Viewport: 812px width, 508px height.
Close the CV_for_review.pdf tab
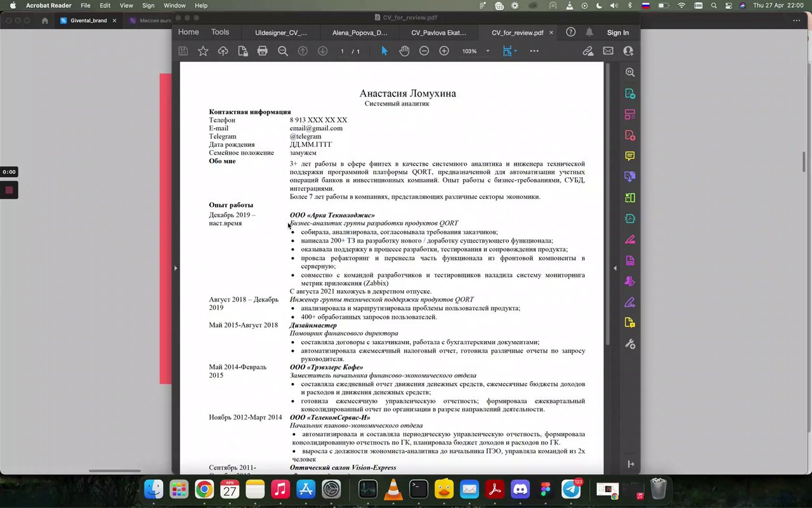(551, 32)
